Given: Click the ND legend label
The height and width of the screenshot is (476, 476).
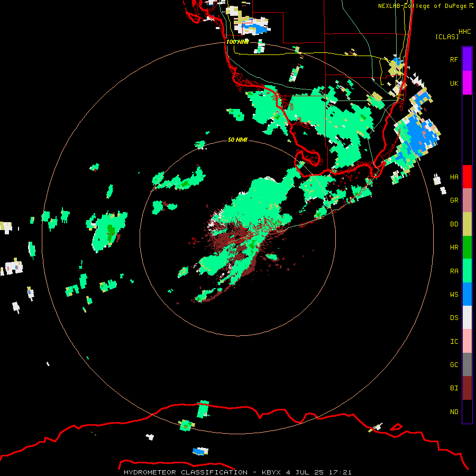Looking at the screenshot, I should [x=454, y=411].
